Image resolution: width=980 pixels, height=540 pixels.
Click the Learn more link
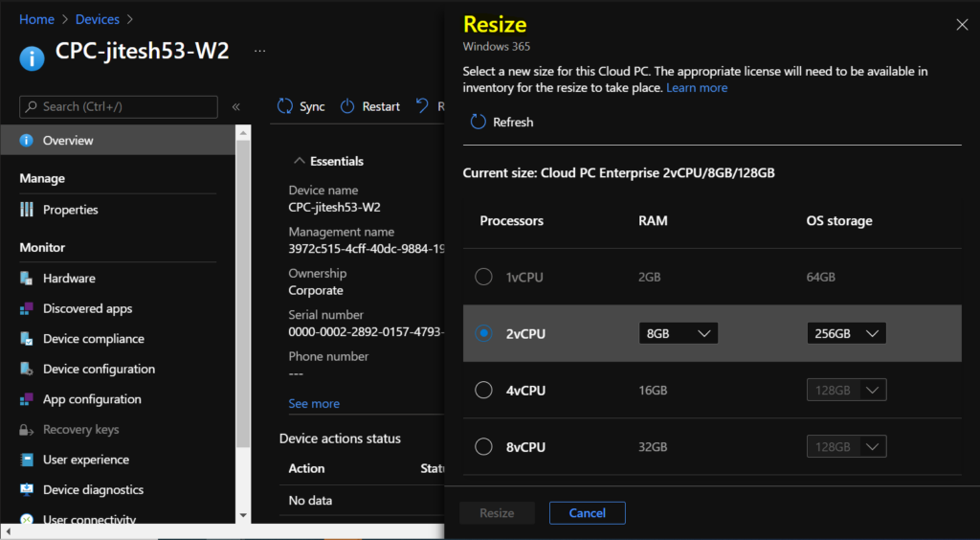[697, 88]
